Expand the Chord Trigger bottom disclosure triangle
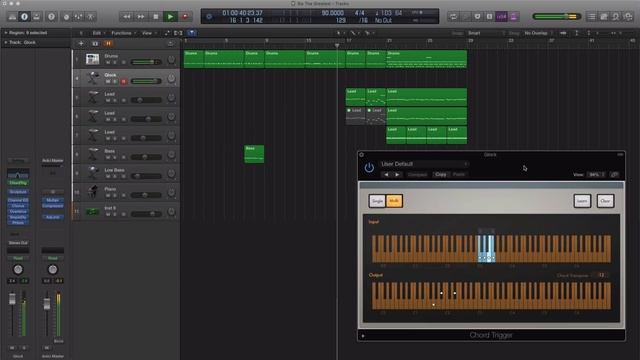This screenshot has height=360, width=640. coord(363,336)
